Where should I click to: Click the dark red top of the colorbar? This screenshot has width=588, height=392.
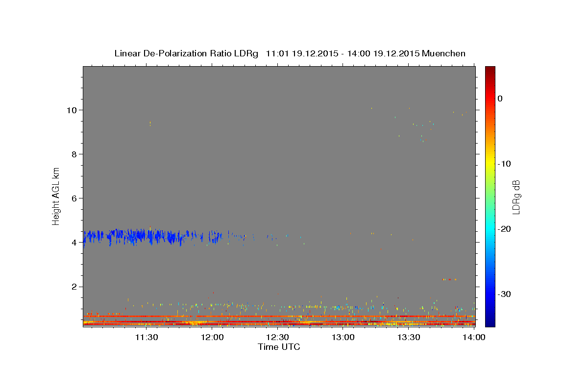(x=490, y=71)
